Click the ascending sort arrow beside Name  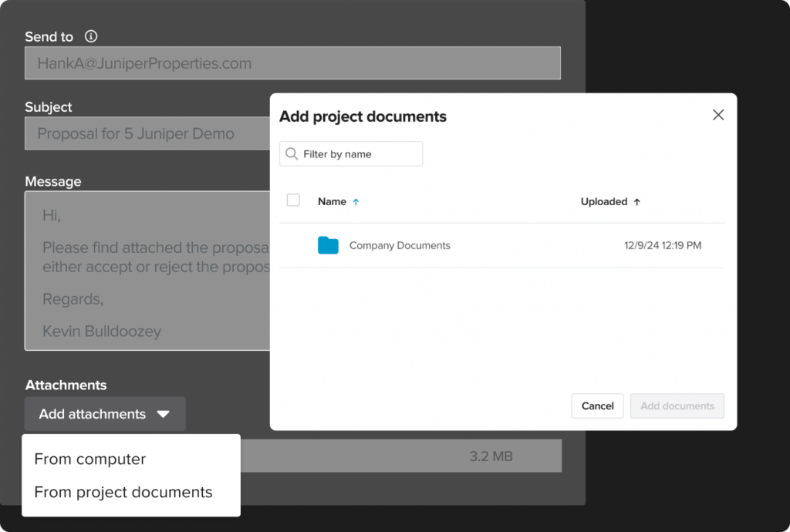click(356, 201)
